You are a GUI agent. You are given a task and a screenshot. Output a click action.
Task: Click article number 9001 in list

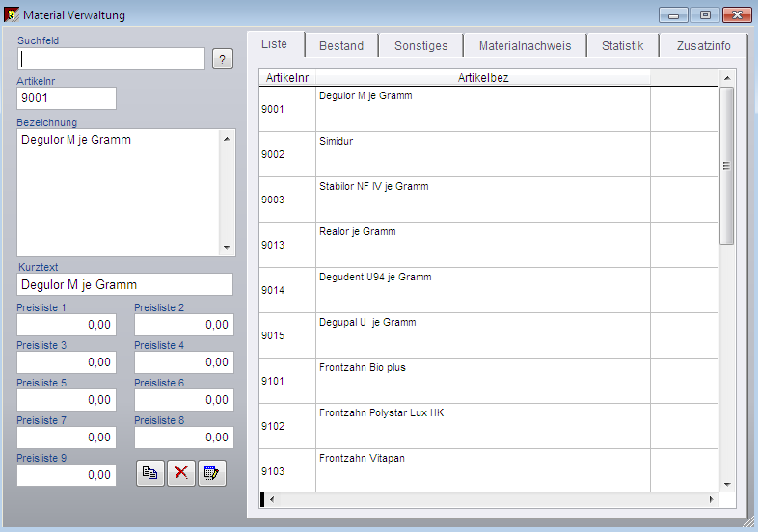click(x=273, y=109)
